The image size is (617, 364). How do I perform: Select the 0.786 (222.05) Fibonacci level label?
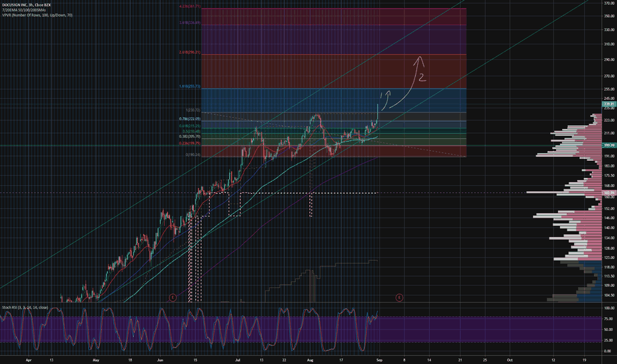point(189,119)
